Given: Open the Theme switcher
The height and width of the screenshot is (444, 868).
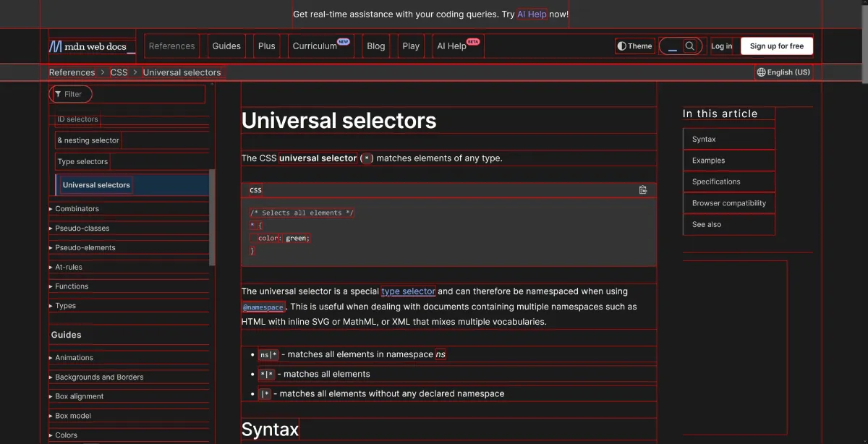Looking at the screenshot, I should click(x=634, y=46).
